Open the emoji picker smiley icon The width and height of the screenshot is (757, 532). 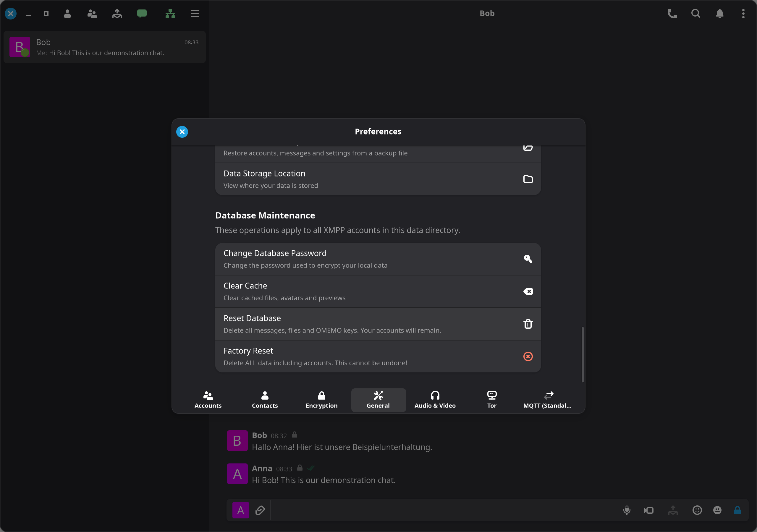coord(697,510)
